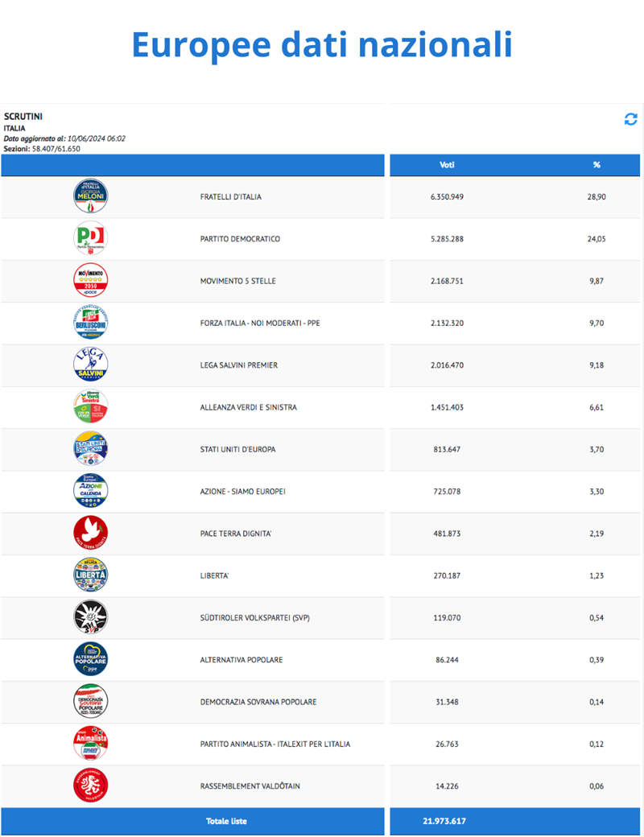The width and height of the screenshot is (644, 837).
Task: Click the vote count 1.451.403
Action: pos(447,408)
